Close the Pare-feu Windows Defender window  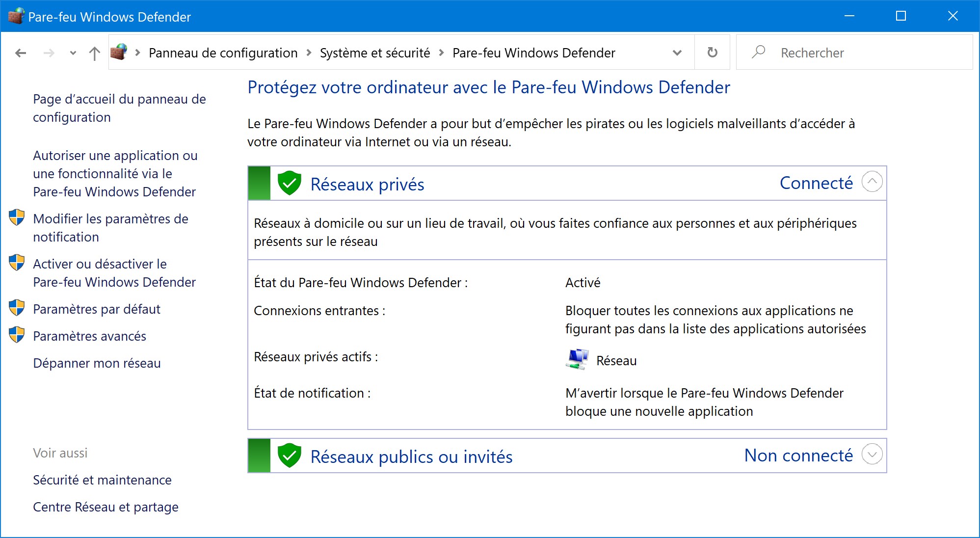[x=953, y=16]
